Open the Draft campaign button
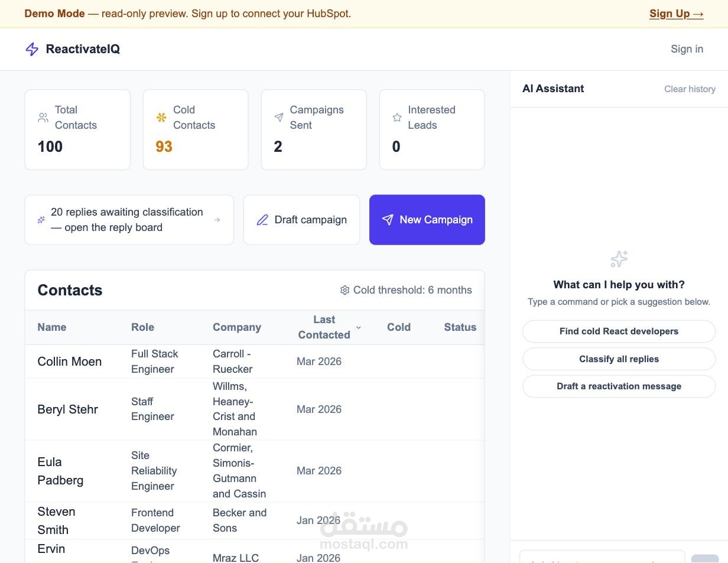Screen dimensions: 728x563 301,220
